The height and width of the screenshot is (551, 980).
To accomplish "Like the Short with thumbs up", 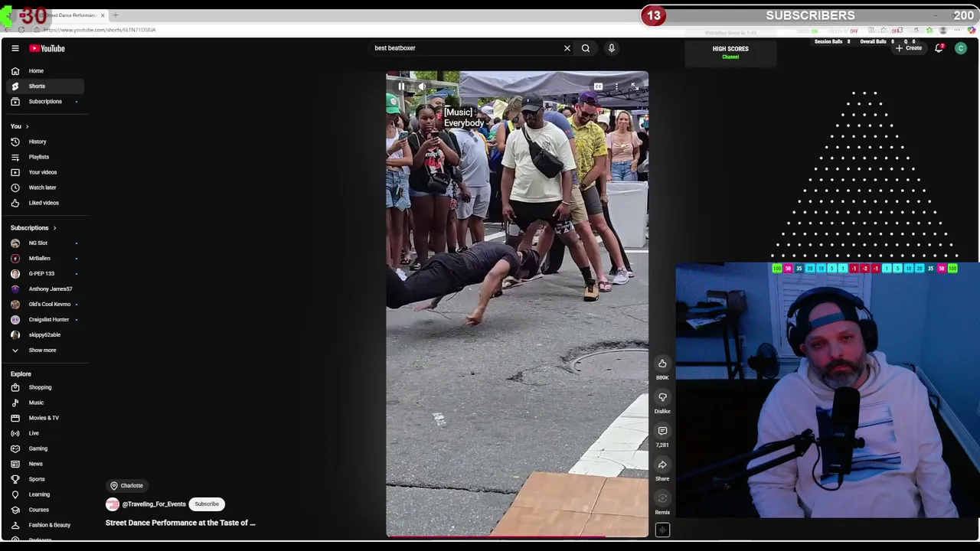I will coord(662,364).
